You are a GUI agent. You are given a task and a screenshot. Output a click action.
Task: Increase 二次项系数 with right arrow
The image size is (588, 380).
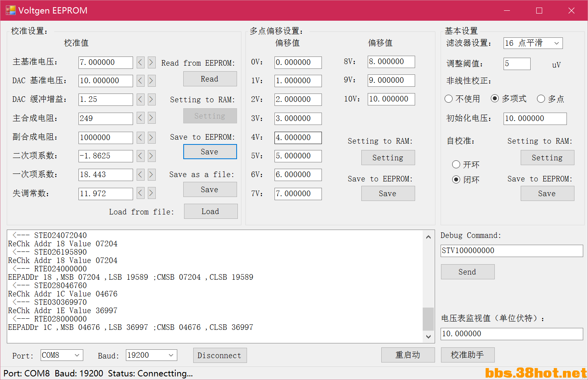coord(151,156)
